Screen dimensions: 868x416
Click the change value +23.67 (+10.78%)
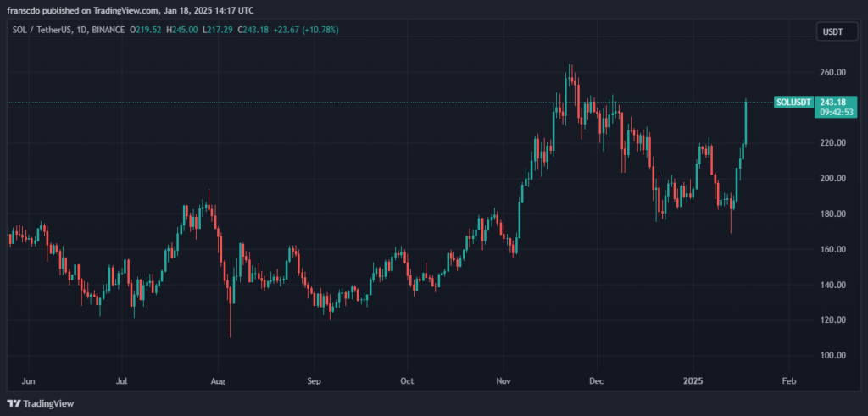(x=305, y=30)
